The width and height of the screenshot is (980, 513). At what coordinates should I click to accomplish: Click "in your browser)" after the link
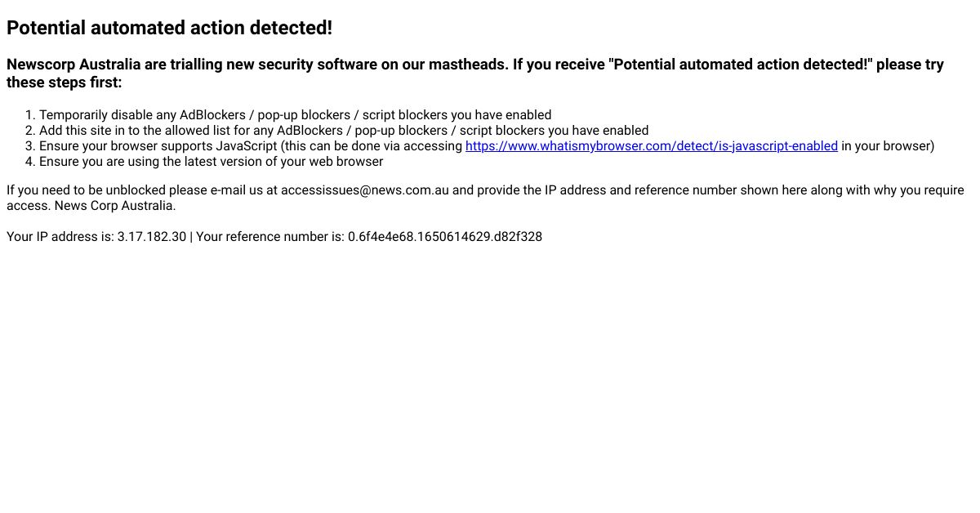point(888,146)
